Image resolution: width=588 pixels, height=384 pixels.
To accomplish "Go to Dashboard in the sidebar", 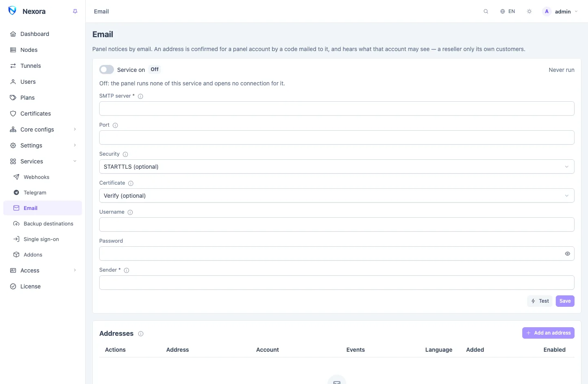I will coord(43,34).
